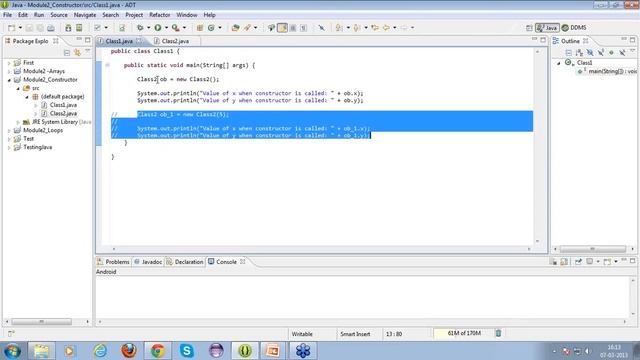Toggle Hide Fields in Outline panel

[x=590, y=53]
